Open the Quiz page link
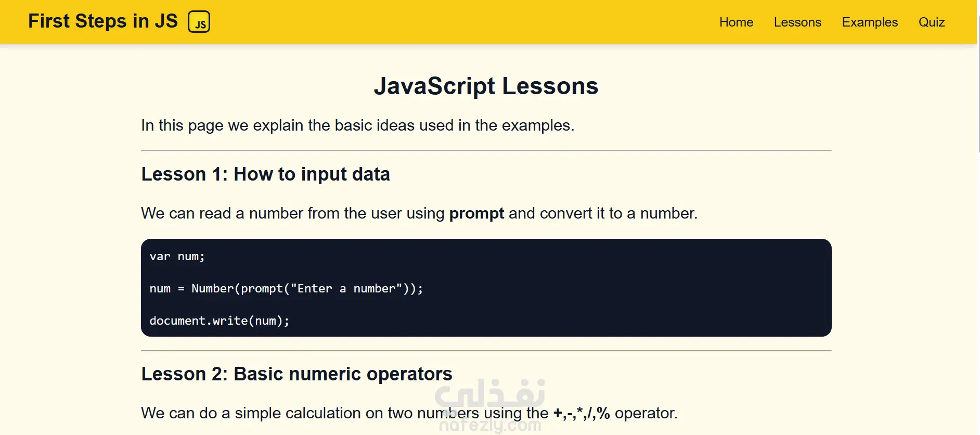Screen dimensions: 980x435 [x=932, y=22]
